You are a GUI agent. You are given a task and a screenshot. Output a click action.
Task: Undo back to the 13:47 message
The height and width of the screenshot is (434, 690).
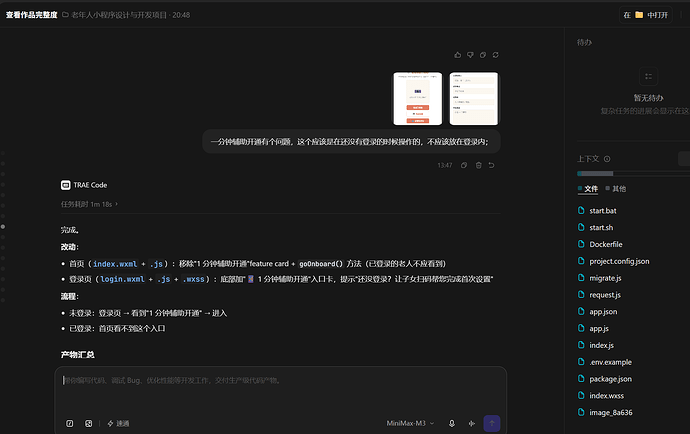[492, 165]
